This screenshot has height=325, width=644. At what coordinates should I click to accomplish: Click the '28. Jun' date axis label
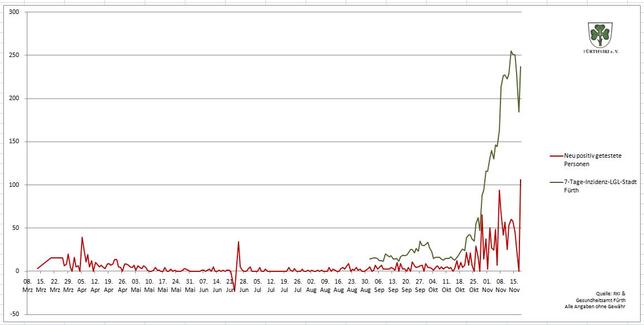[244, 285]
